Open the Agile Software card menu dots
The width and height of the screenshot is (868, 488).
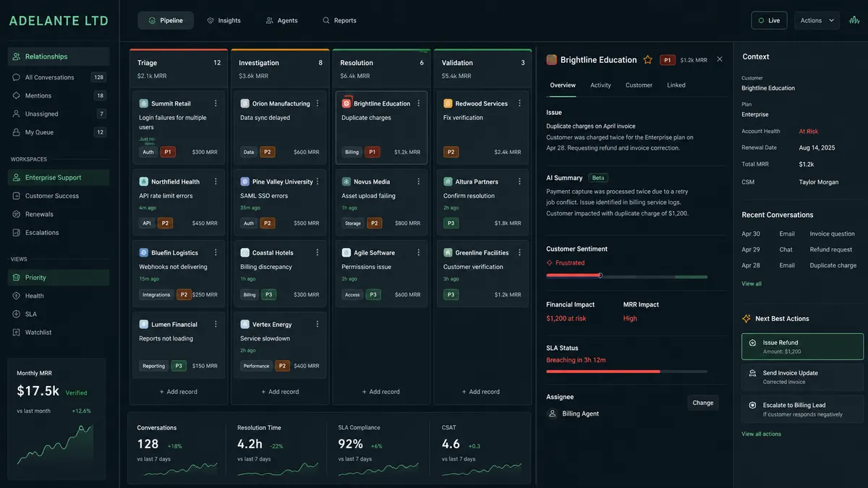click(x=418, y=253)
